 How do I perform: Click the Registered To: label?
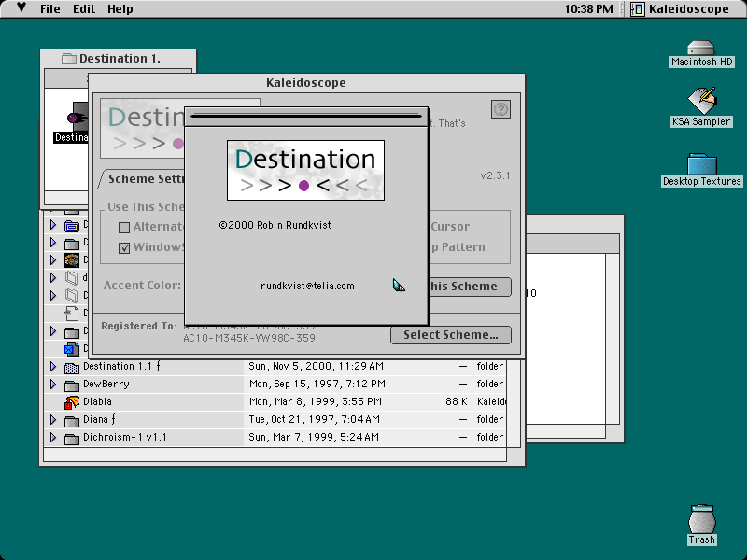point(138,326)
